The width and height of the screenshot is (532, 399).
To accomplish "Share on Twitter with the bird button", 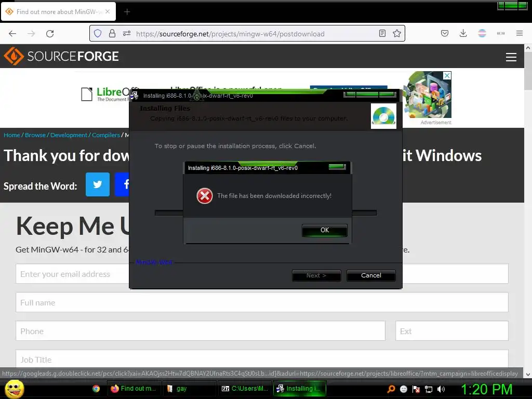I will pos(98,184).
